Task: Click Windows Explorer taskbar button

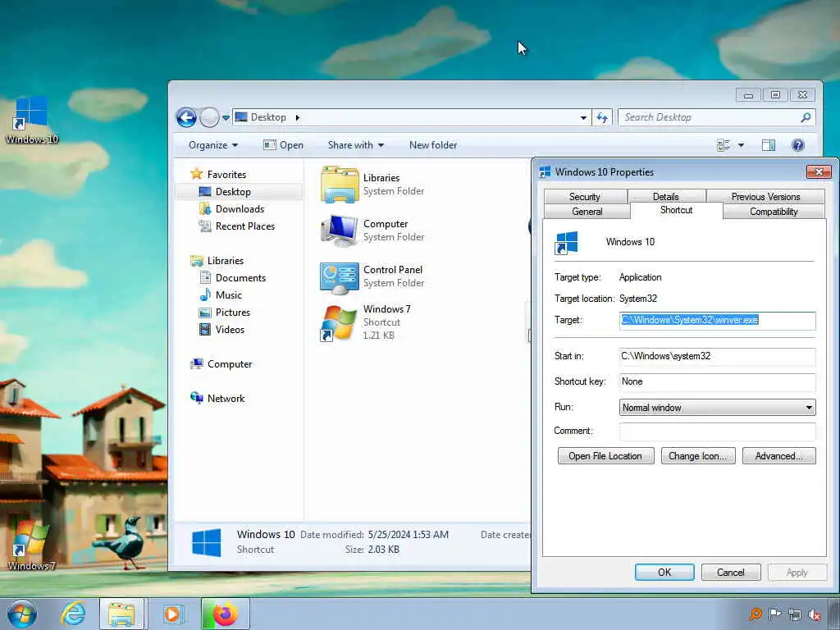Action: (121, 614)
